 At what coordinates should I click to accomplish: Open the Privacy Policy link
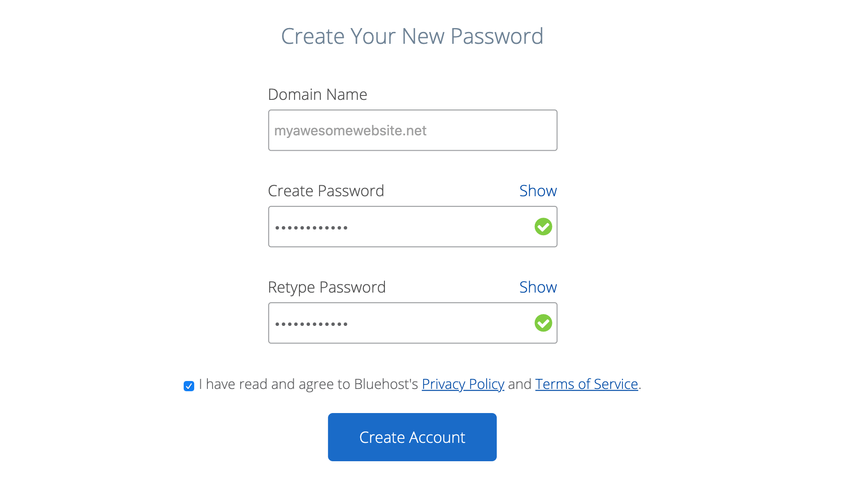click(463, 384)
